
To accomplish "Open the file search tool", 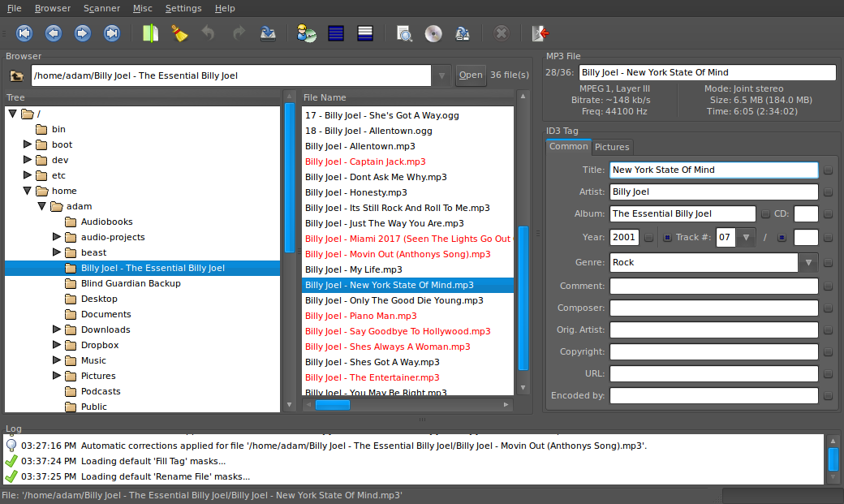I will tap(404, 33).
